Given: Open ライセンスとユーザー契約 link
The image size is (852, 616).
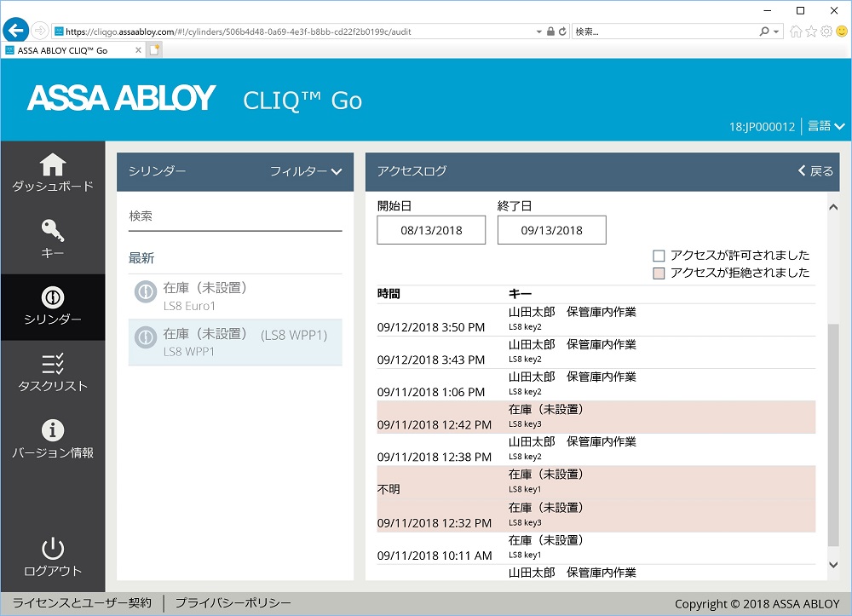Looking at the screenshot, I should point(82,602).
